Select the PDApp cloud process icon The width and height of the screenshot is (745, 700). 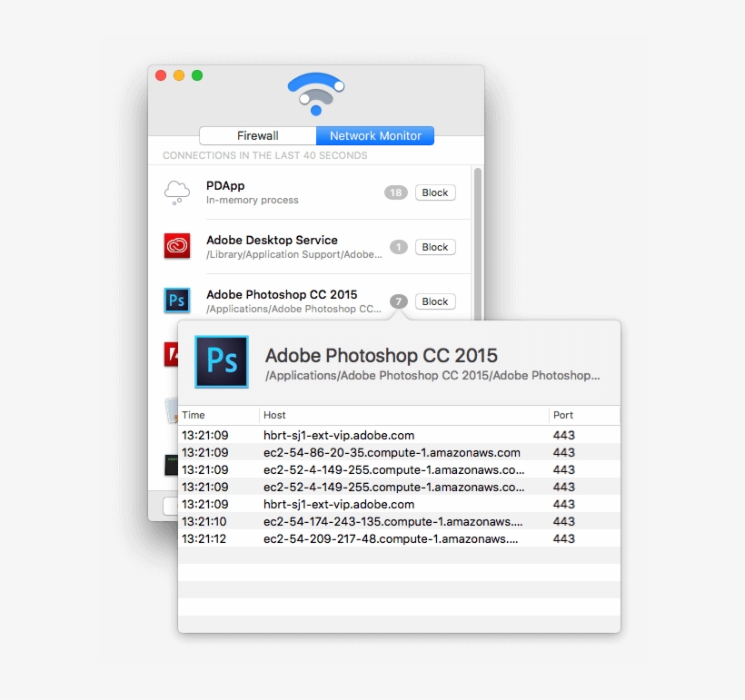(x=176, y=192)
